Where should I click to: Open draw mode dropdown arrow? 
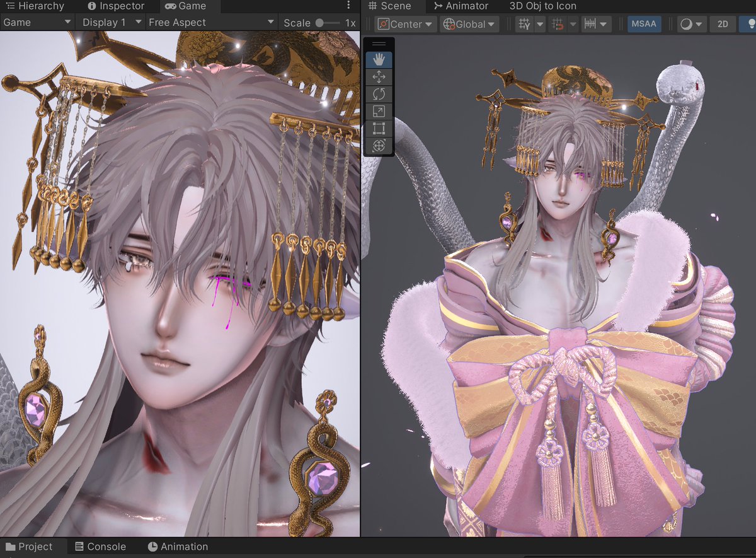(699, 24)
